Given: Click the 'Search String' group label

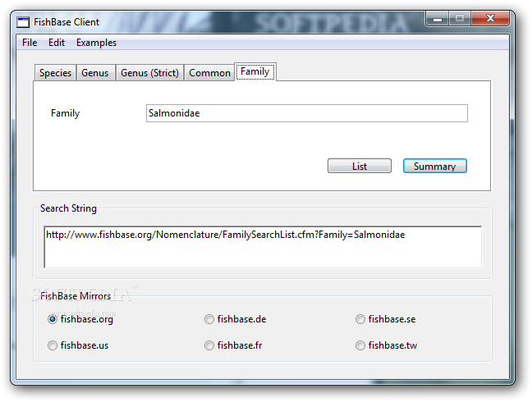Looking at the screenshot, I should (x=68, y=208).
